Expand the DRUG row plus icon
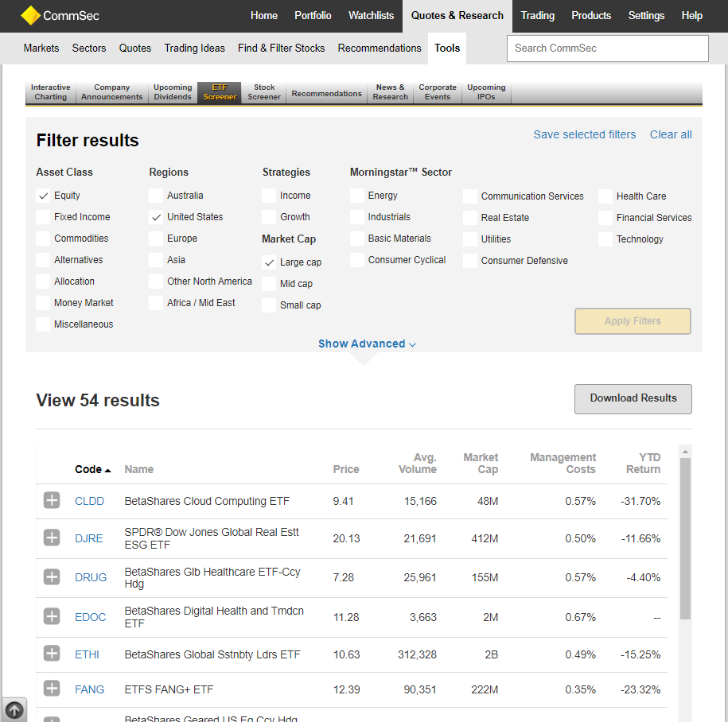 tap(52, 577)
